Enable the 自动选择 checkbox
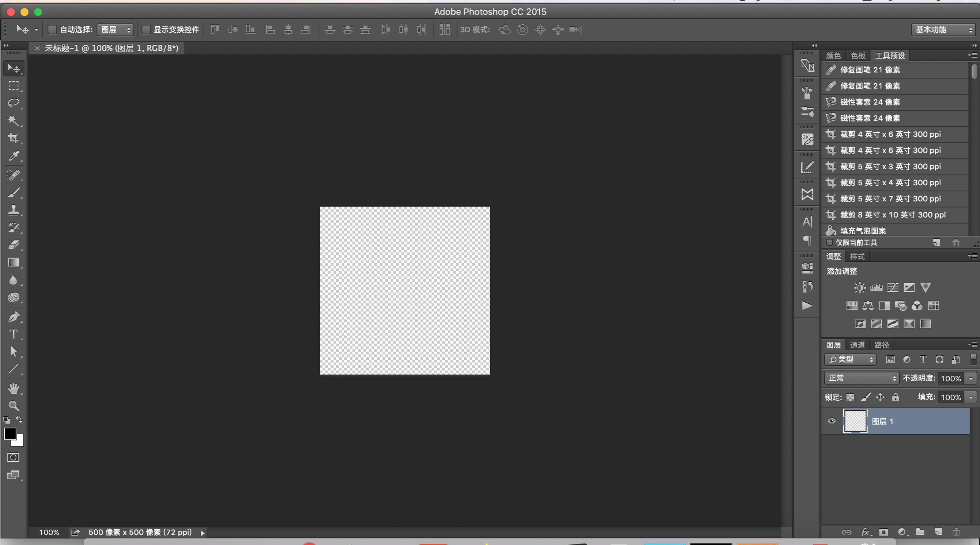The width and height of the screenshot is (980, 545). pos(53,30)
